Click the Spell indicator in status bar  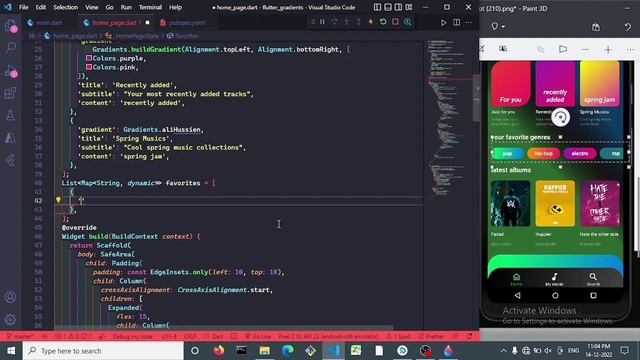coord(399,336)
